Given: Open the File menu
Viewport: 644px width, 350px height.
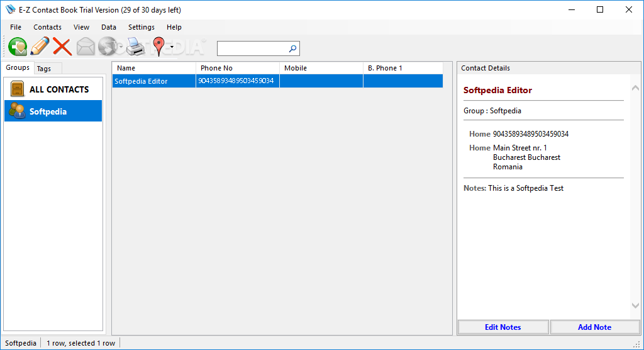Looking at the screenshot, I should [x=16, y=27].
